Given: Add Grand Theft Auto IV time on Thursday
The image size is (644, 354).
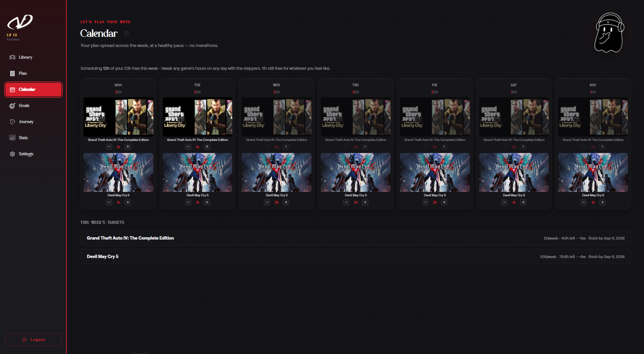Looking at the screenshot, I should pyautogui.click(x=365, y=147).
